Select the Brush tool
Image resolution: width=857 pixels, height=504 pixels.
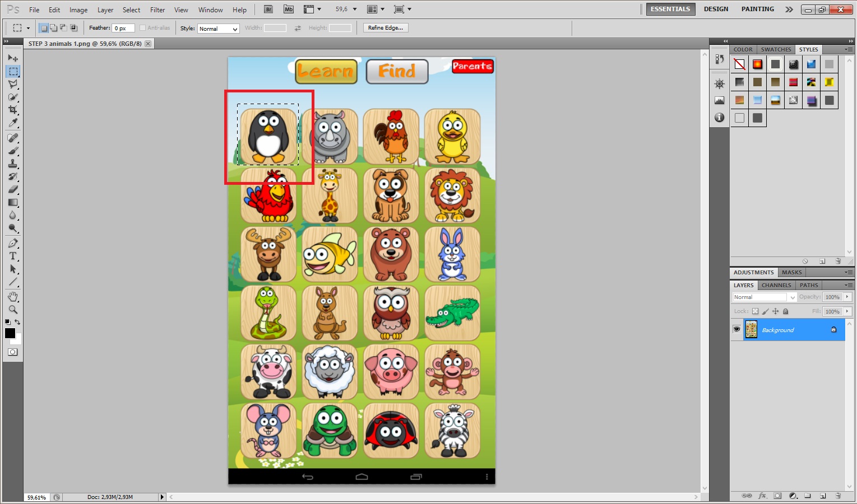tap(13, 151)
